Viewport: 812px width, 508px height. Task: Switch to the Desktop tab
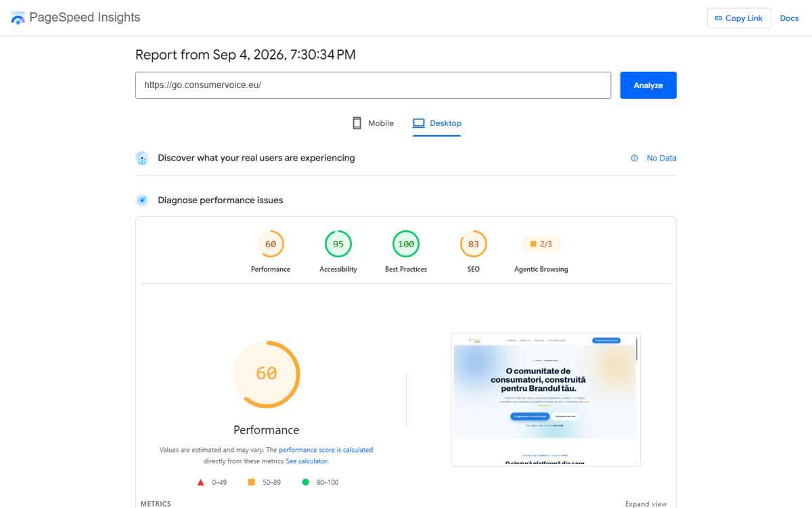coord(436,123)
